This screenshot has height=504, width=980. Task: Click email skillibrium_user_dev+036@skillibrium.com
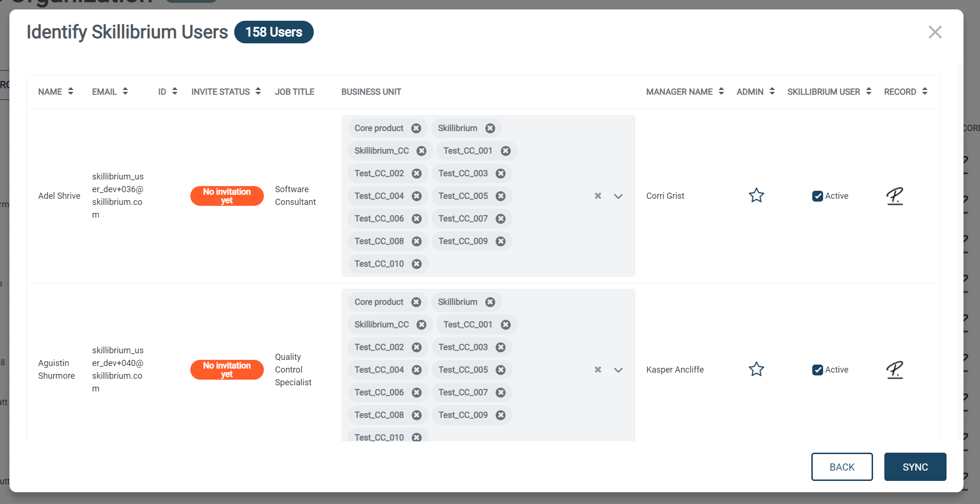tap(118, 196)
